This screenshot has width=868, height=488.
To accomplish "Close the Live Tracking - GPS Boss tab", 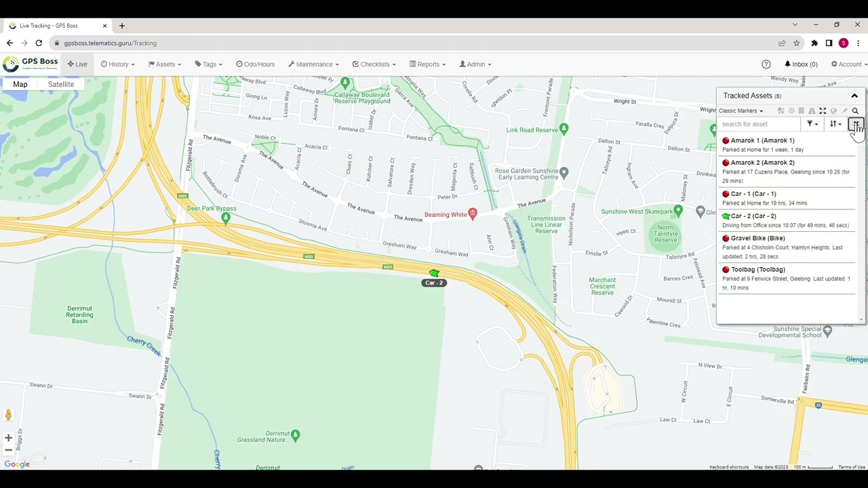I will pos(104,26).
